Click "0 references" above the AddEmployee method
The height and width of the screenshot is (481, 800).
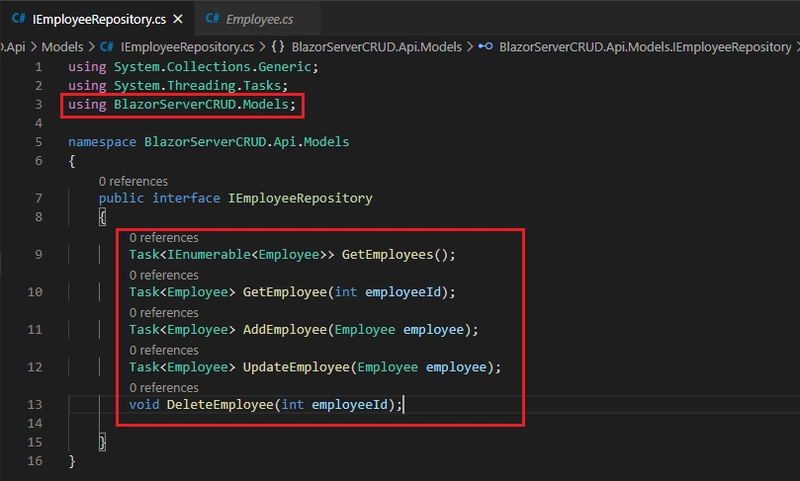[x=163, y=313]
